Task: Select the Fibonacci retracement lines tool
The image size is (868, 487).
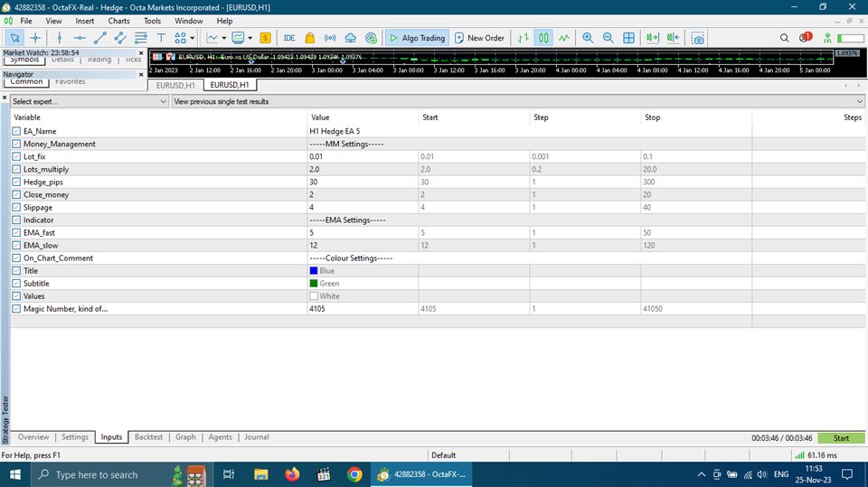Action: [x=141, y=38]
